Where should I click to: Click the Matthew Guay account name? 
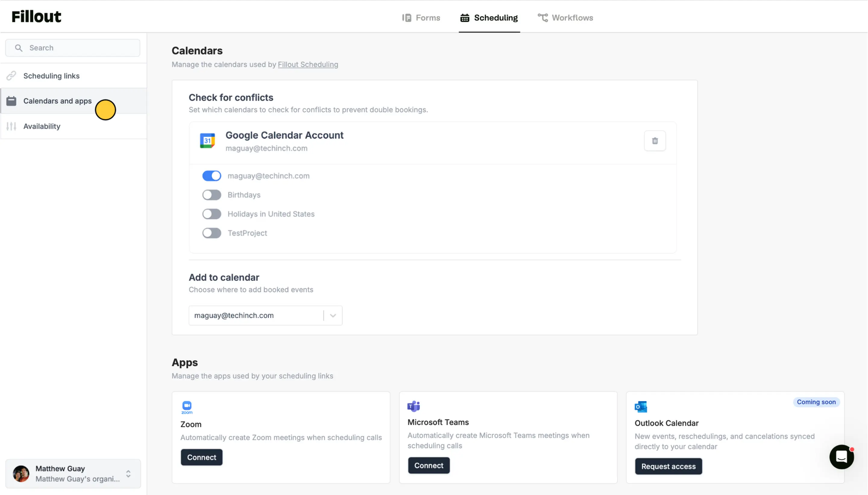[60, 469]
